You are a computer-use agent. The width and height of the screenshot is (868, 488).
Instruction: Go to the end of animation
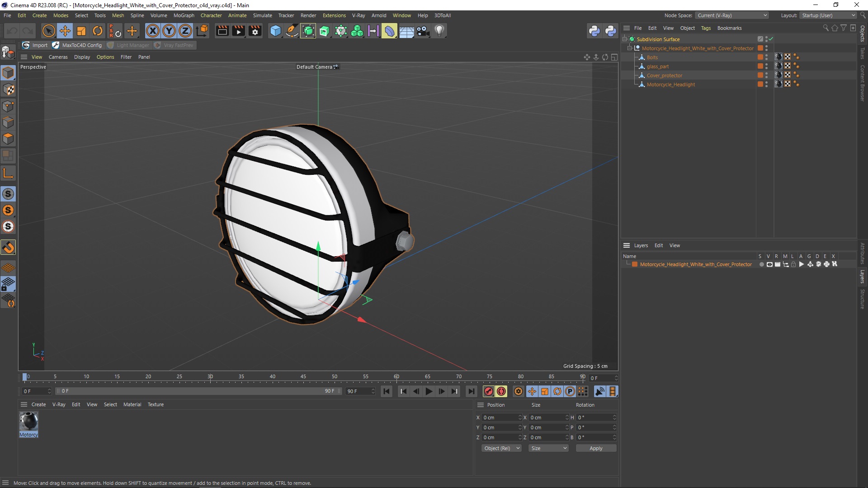[x=472, y=391]
